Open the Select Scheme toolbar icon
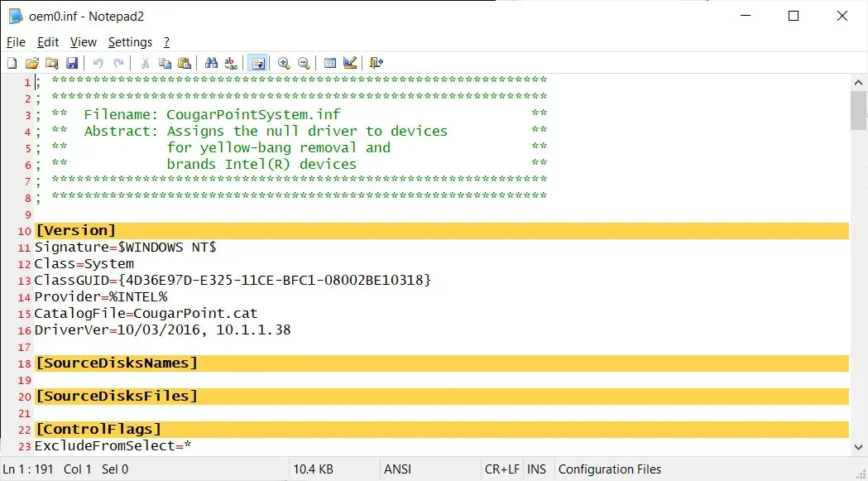The image size is (868, 481). (330, 63)
